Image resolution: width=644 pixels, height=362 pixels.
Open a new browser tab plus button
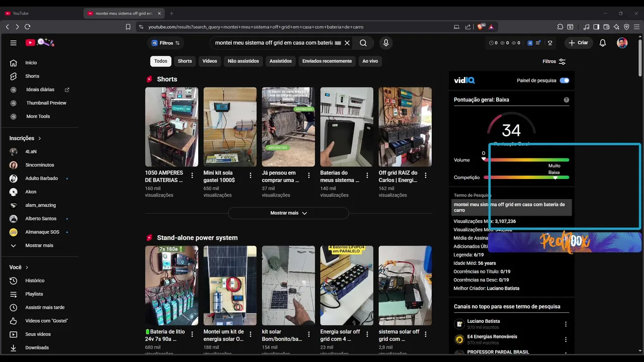tap(172, 13)
